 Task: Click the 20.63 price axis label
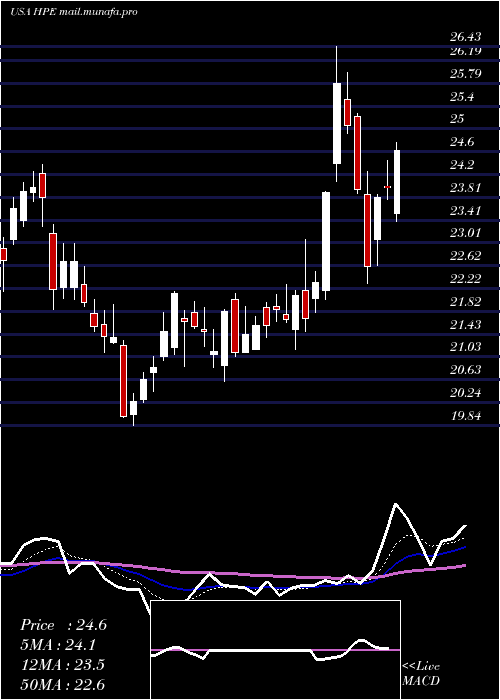466,370
